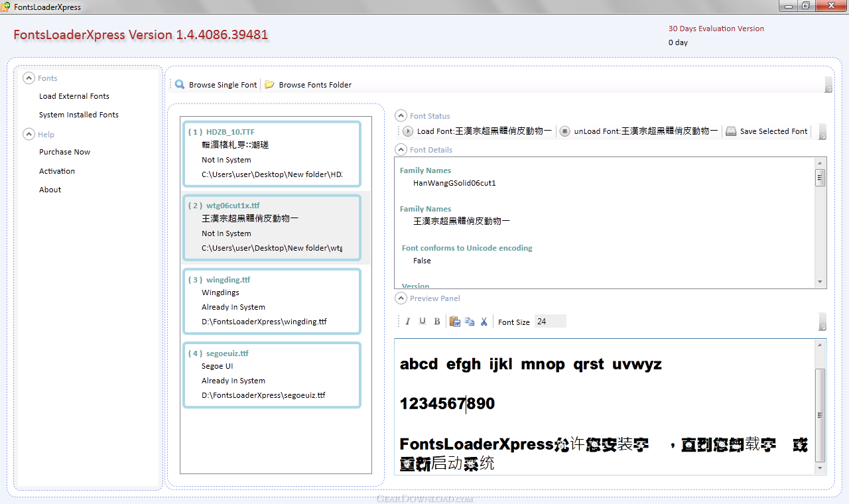This screenshot has width=849, height=504.
Task: Open the browse toolbar overflow dropdown
Action: (x=828, y=85)
